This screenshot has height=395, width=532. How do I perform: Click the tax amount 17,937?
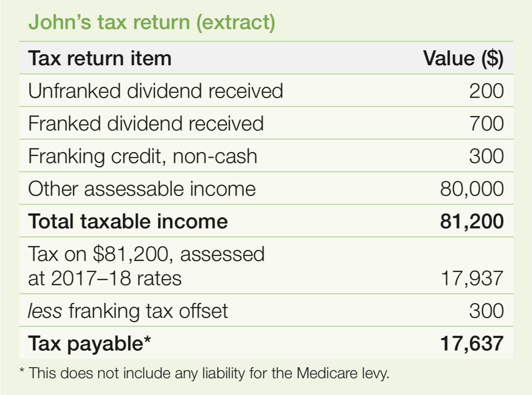[472, 279]
